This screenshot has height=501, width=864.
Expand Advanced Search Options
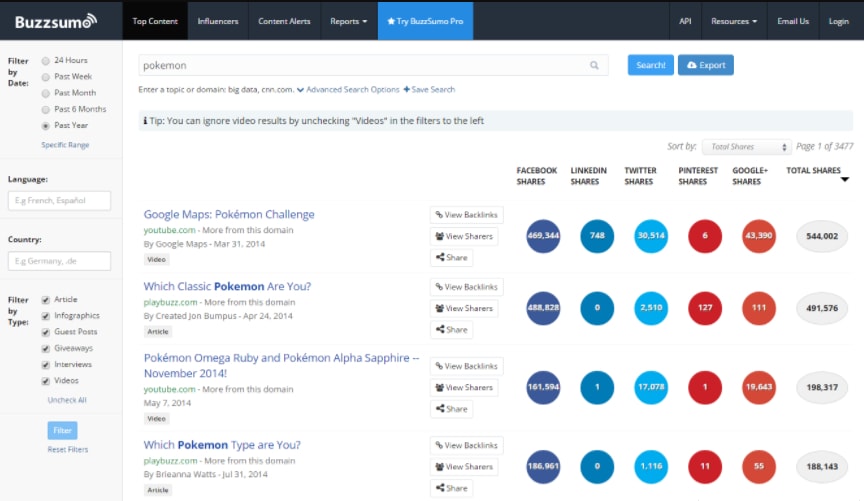[x=348, y=89]
